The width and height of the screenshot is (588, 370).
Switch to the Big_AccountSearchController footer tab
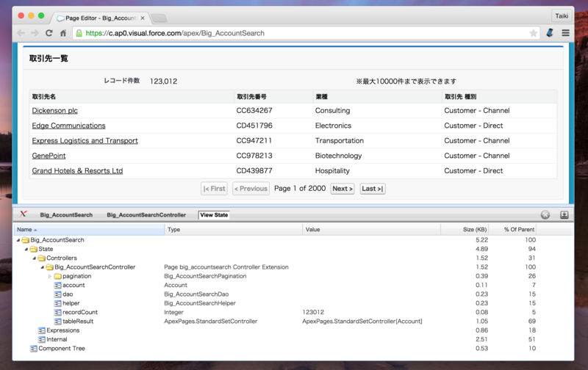click(x=146, y=215)
